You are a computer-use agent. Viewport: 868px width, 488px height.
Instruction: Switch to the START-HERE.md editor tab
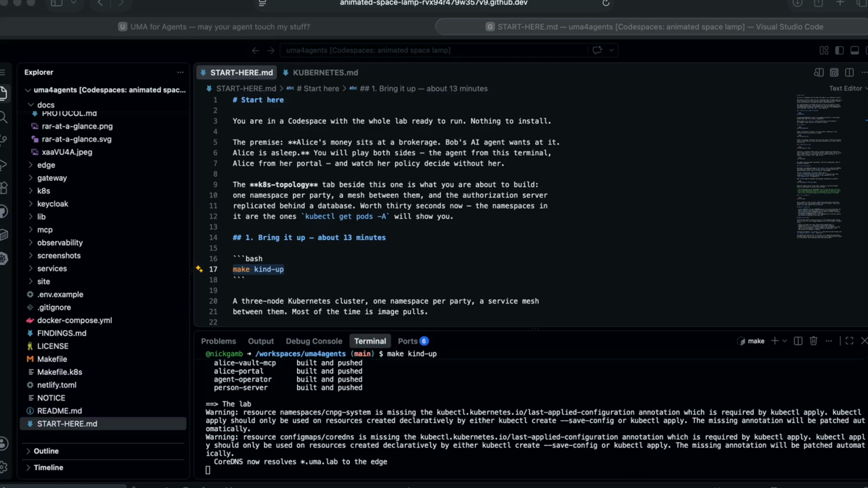coord(237,73)
